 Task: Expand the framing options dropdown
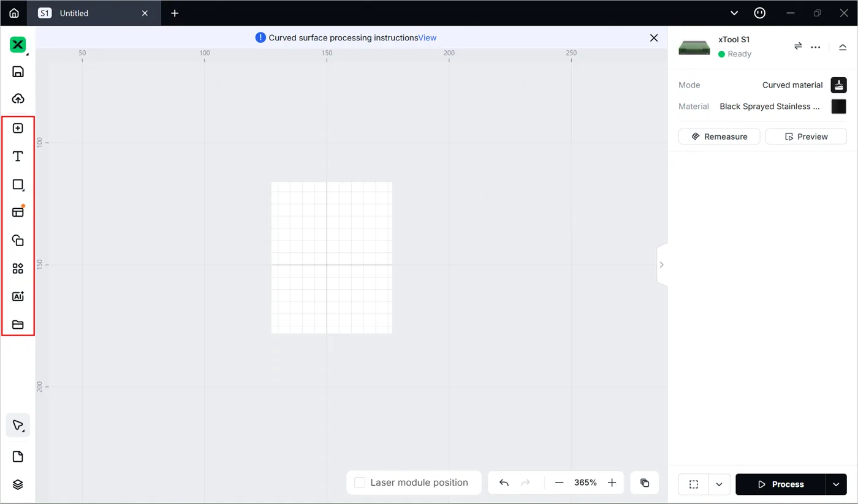pyautogui.click(x=719, y=484)
